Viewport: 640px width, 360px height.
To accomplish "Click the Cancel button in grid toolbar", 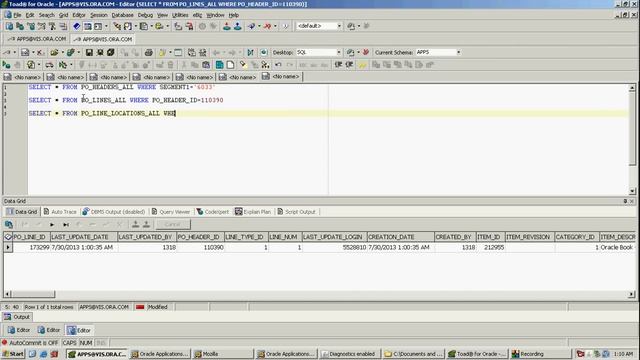I will coord(173,224).
